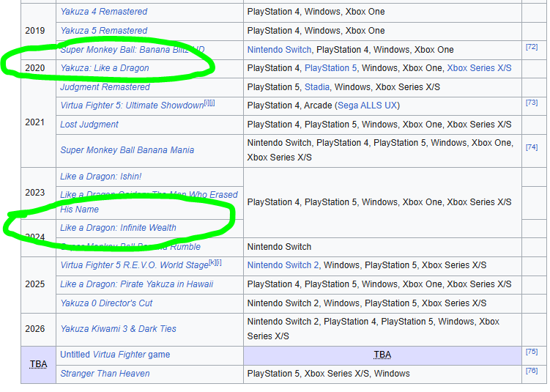The height and width of the screenshot is (392, 550).
Task: Click the TBA abbreviation in platforms column
Action: tap(382, 355)
